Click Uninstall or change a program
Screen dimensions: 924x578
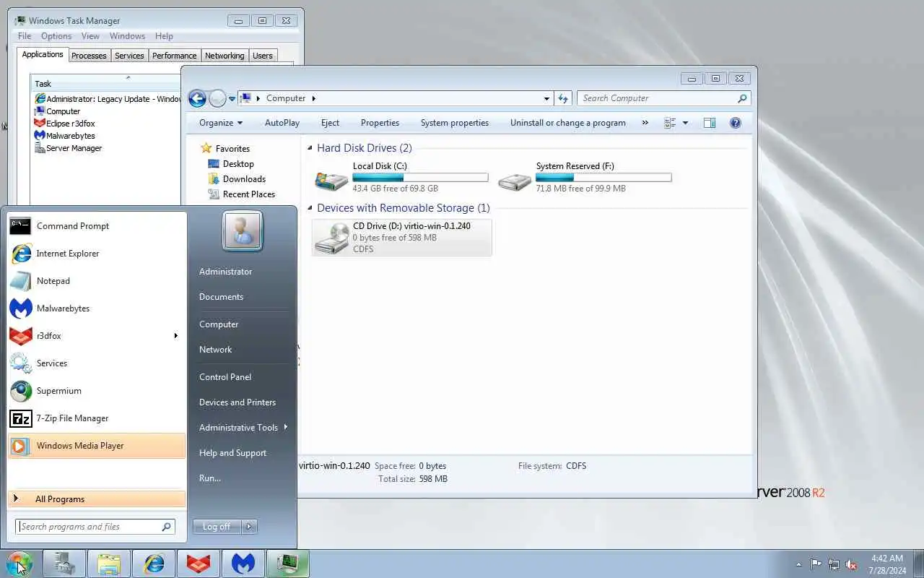568,123
